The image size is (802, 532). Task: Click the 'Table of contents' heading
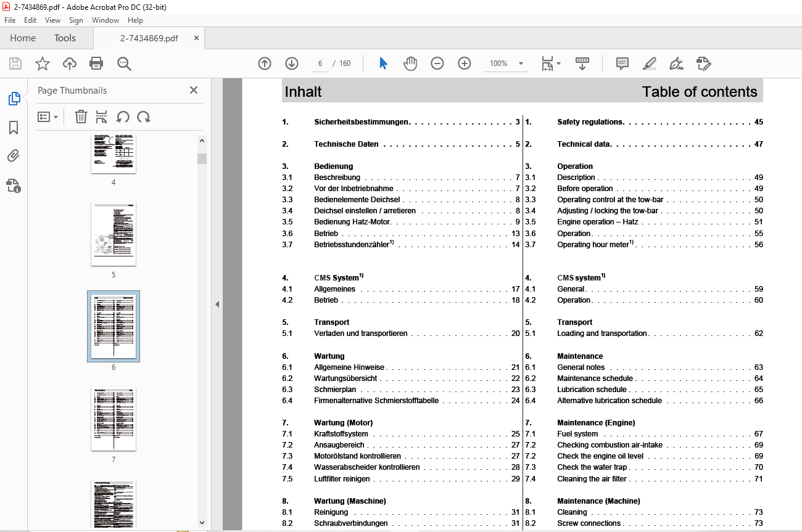(700, 92)
